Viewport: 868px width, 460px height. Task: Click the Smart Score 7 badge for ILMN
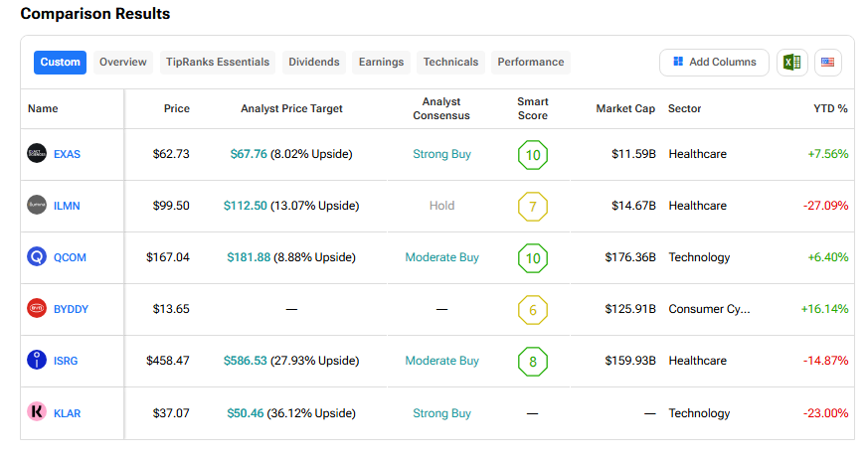533,207
